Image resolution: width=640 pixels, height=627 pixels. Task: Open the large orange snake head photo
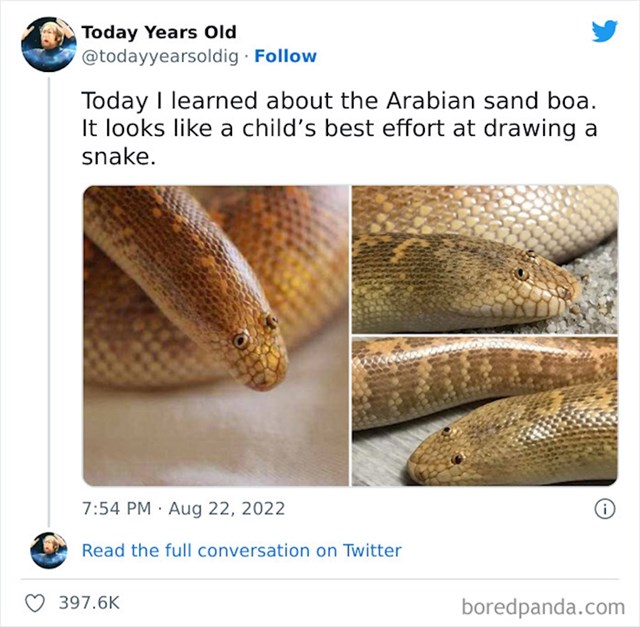[x=216, y=336]
